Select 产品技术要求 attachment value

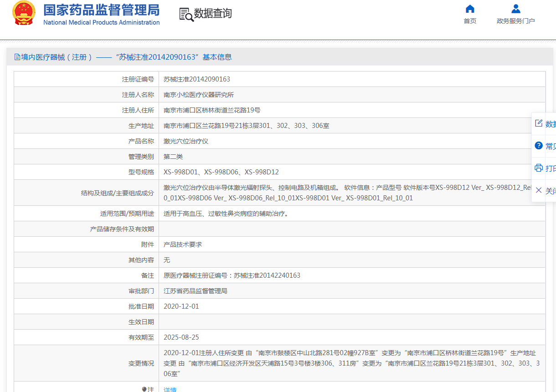[x=183, y=244]
